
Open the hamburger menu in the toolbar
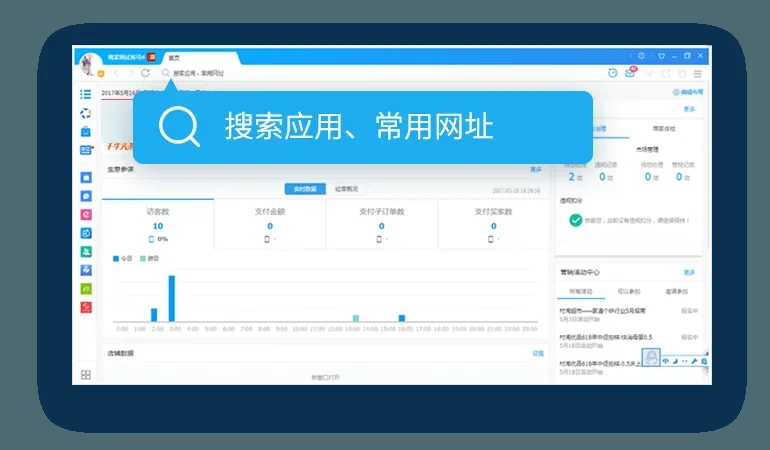coord(698,73)
